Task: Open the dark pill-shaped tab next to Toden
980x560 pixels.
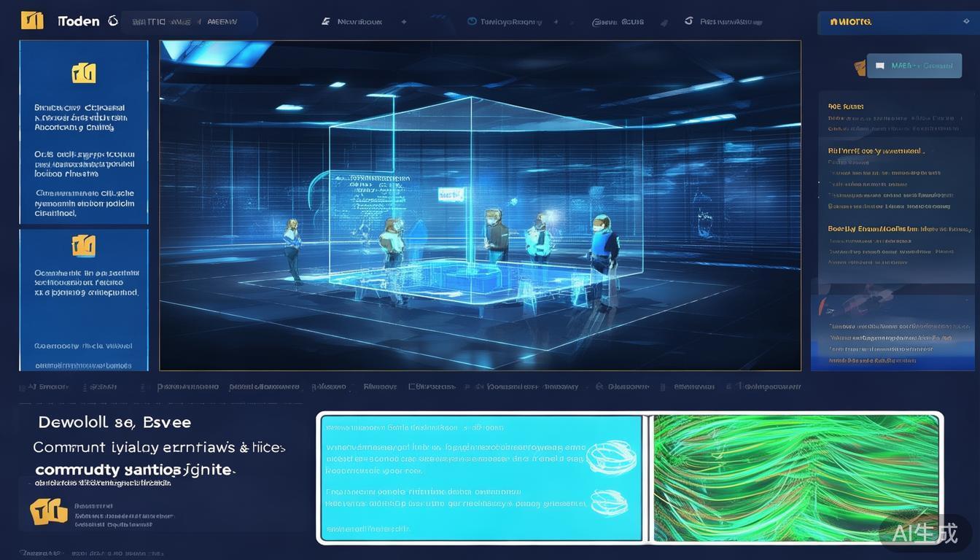Action: (189, 22)
